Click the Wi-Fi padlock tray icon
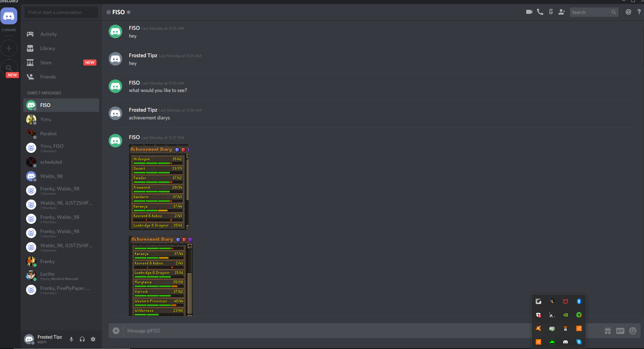This screenshot has width=644, height=349. [565, 328]
